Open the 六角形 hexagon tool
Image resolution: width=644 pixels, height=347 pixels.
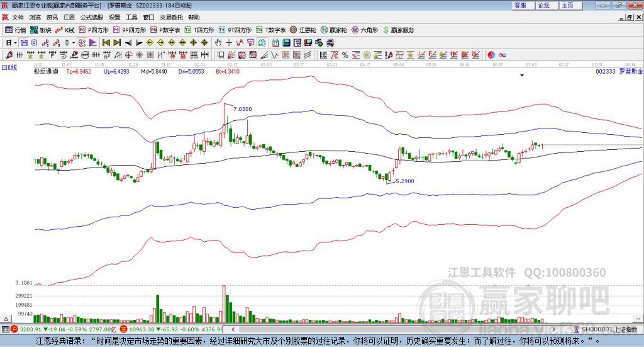pos(365,30)
